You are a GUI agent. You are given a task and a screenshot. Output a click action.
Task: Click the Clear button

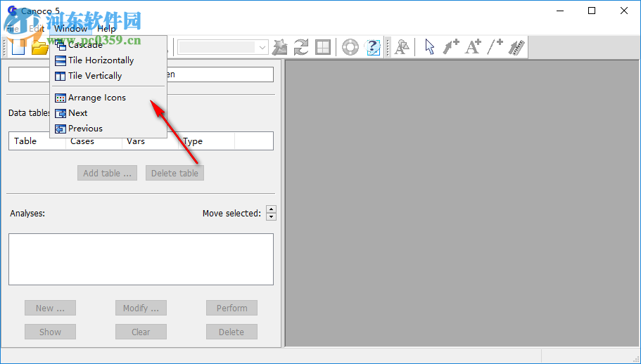pyautogui.click(x=141, y=332)
